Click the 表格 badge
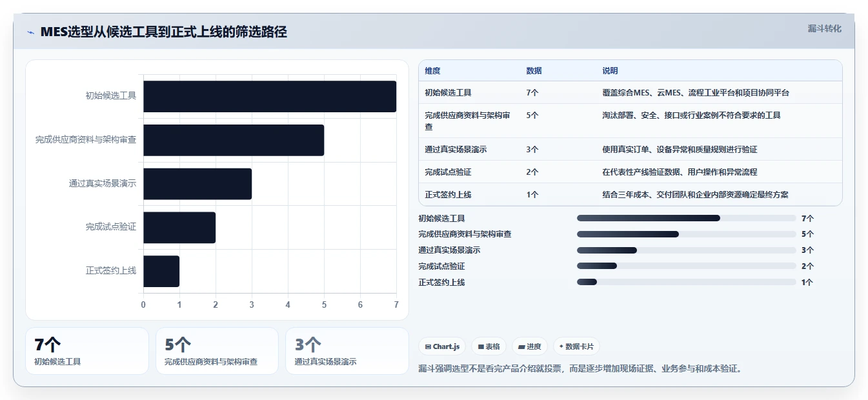The width and height of the screenshot is (868, 400). (x=489, y=346)
